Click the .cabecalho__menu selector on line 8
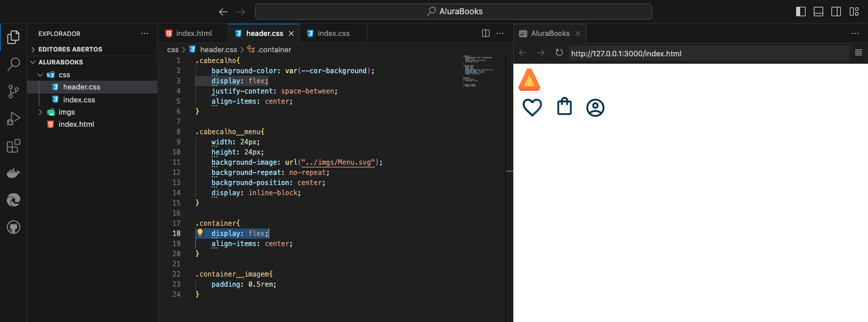 click(x=229, y=132)
